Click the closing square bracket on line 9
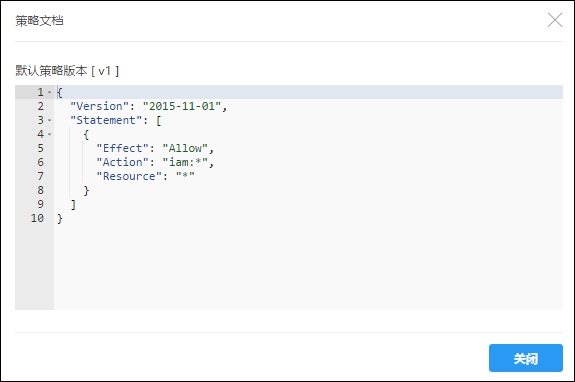The image size is (575, 382). (73, 204)
